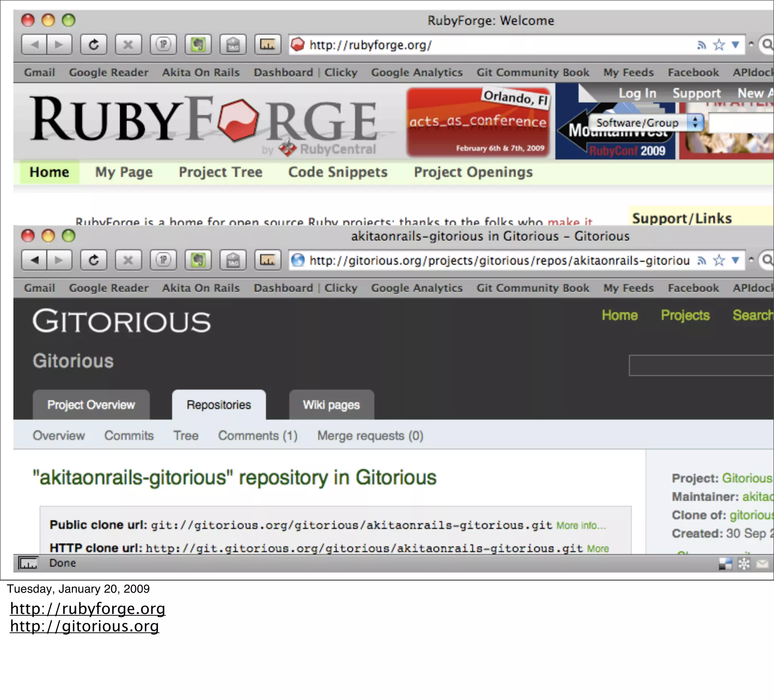Click acts_as_conference banner ad

click(x=478, y=122)
